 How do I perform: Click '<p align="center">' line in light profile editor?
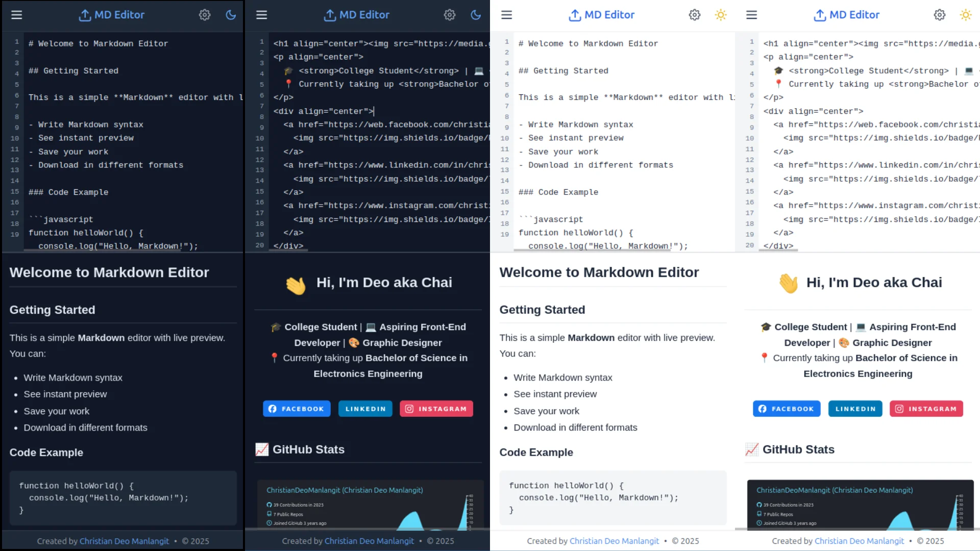click(x=808, y=57)
